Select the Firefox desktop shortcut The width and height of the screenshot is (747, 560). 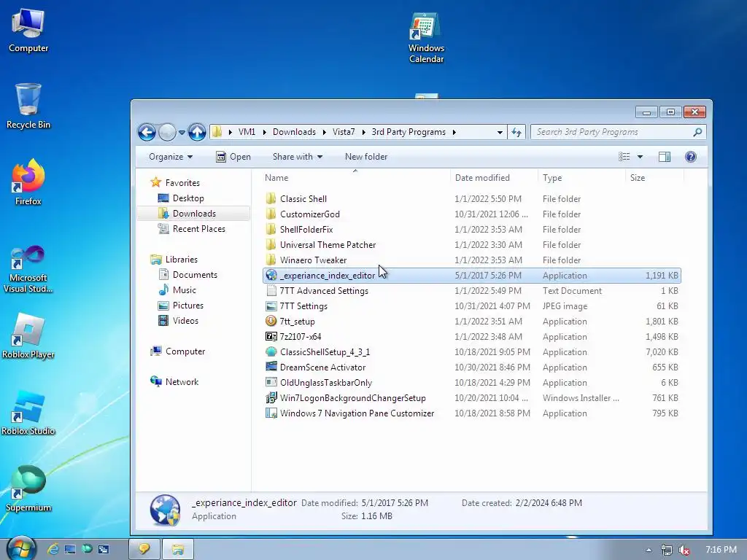28,182
